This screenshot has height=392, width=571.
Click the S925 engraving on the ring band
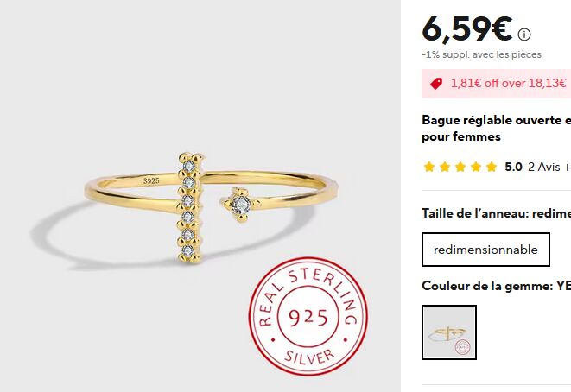tap(151, 181)
